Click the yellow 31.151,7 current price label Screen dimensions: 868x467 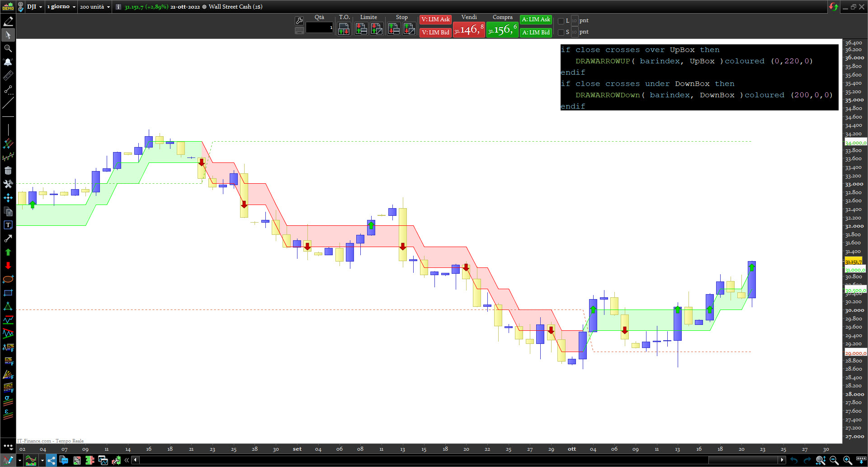[x=854, y=262]
